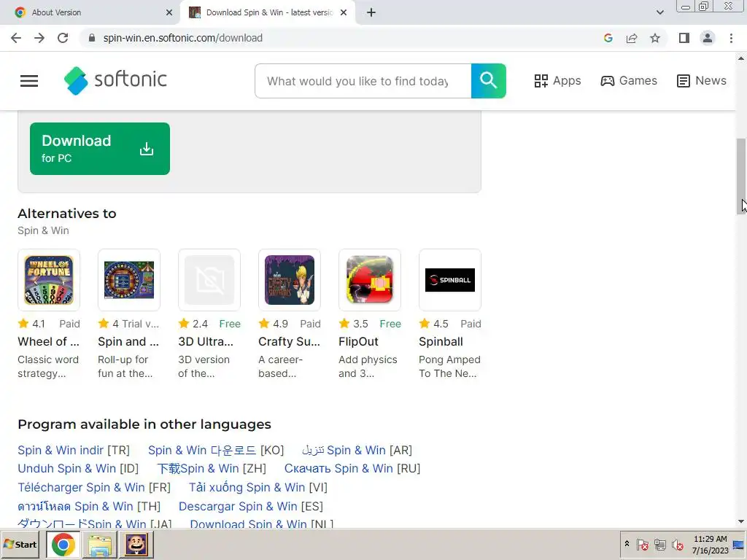The height and width of the screenshot is (560, 747).
Task: Click the 'Wheel of ...' title
Action: point(49,342)
